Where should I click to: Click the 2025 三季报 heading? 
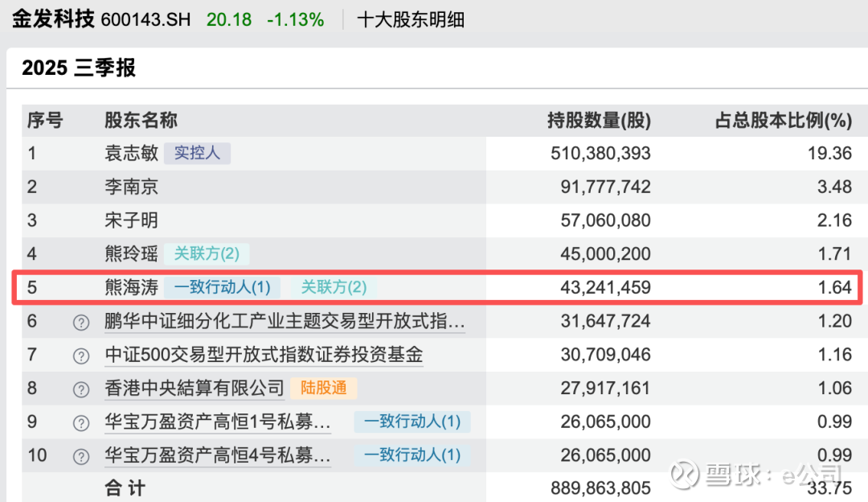[x=79, y=68]
